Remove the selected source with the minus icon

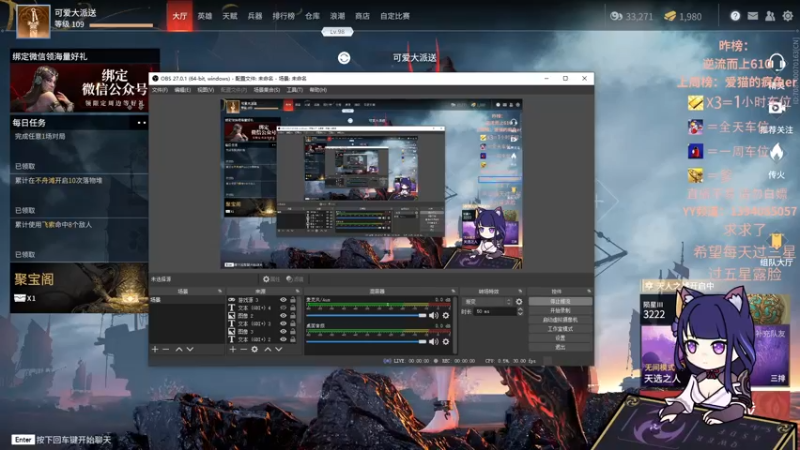click(243, 349)
